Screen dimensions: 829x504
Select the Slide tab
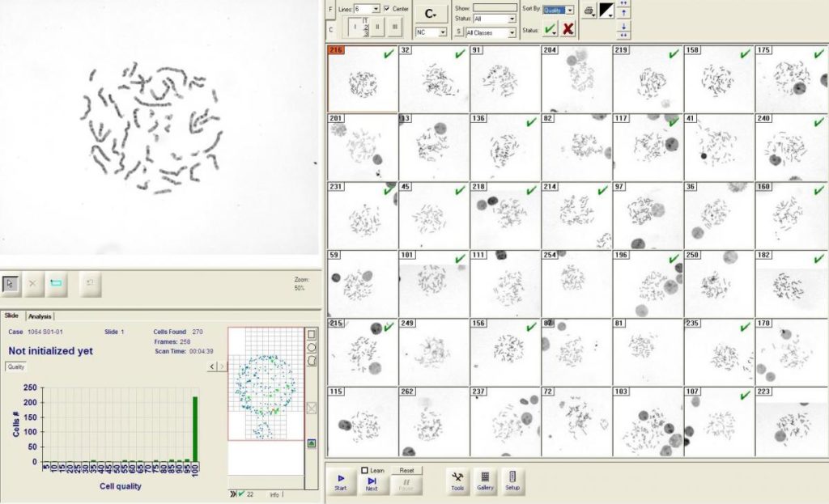pos(11,316)
